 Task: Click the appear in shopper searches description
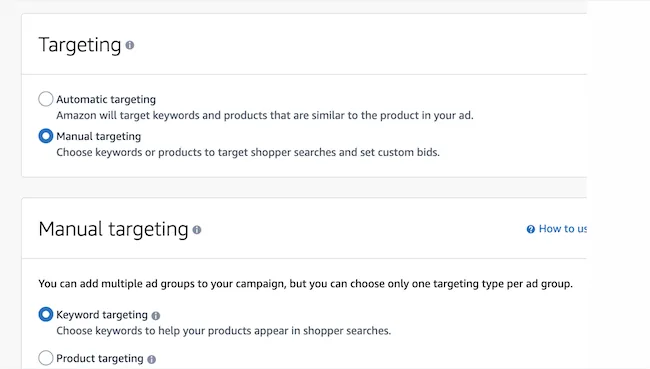coord(223,331)
